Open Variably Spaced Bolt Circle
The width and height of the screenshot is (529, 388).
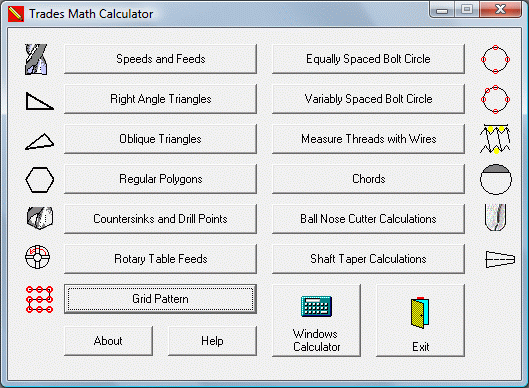tap(368, 99)
